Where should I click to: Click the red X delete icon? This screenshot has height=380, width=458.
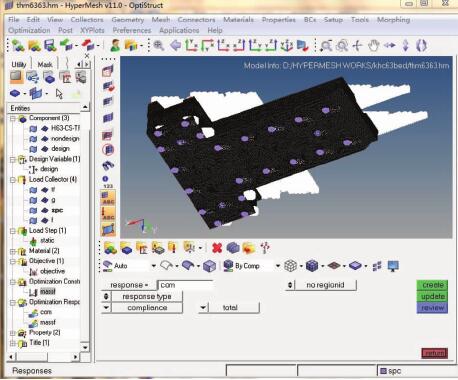(217, 248)
